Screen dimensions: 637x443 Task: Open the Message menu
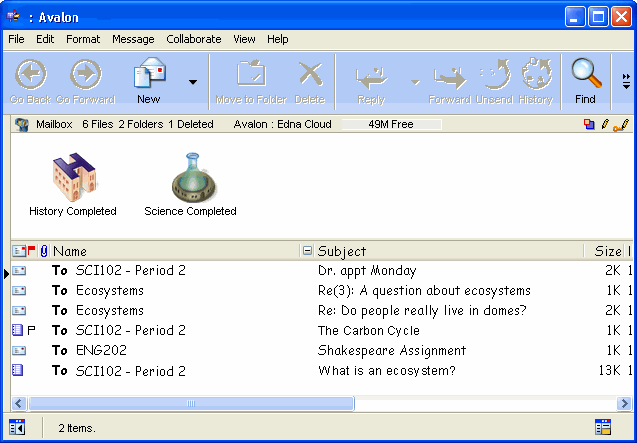click(x=133, y=39)
